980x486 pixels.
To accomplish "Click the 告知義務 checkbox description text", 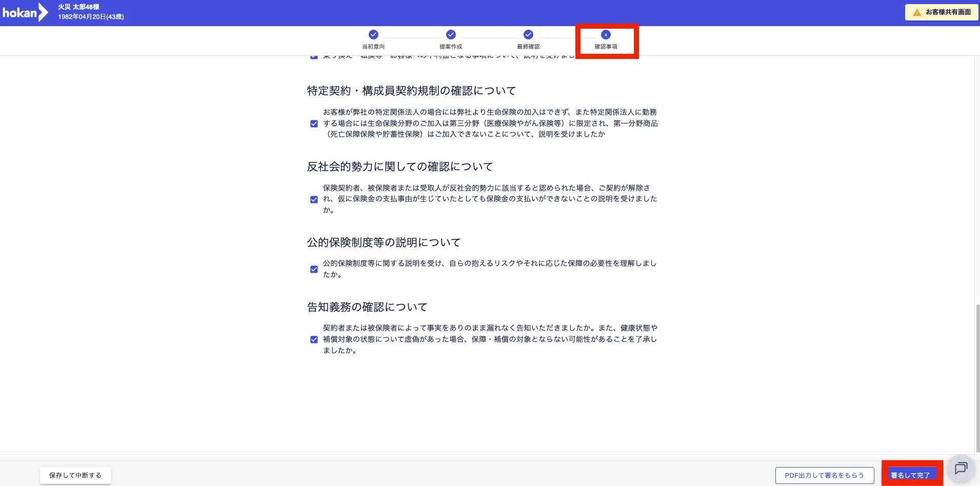I will coord(490,339).
